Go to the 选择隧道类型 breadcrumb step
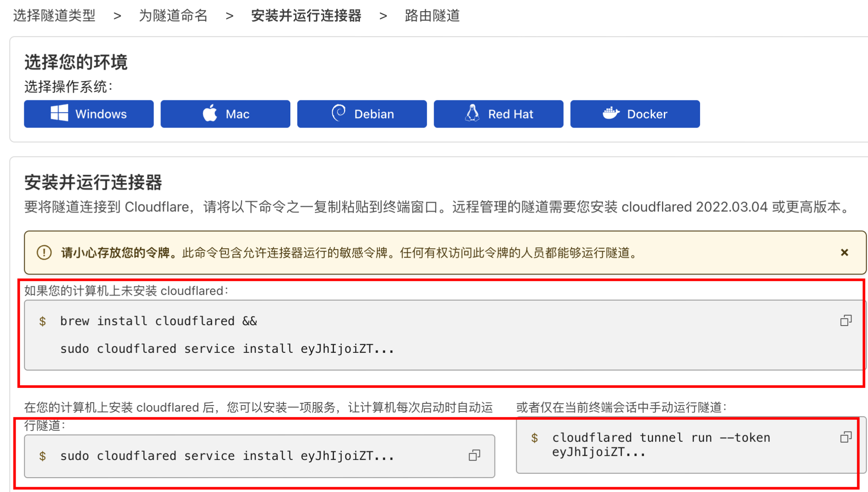Image resolution: width=868 pixels, height=492 pixels. 55,16
